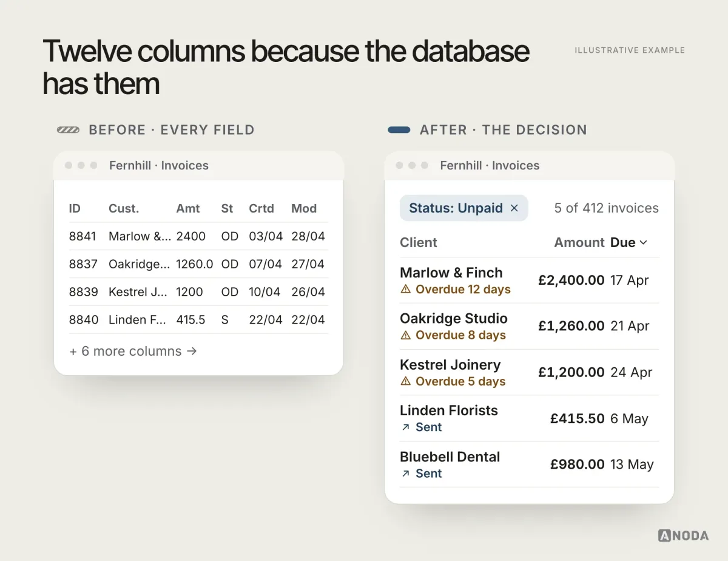The height and width of the screenshot is (561, 728).
Task: Click the '5 of 412 invoices' count
Action: (x=606, y=208)
